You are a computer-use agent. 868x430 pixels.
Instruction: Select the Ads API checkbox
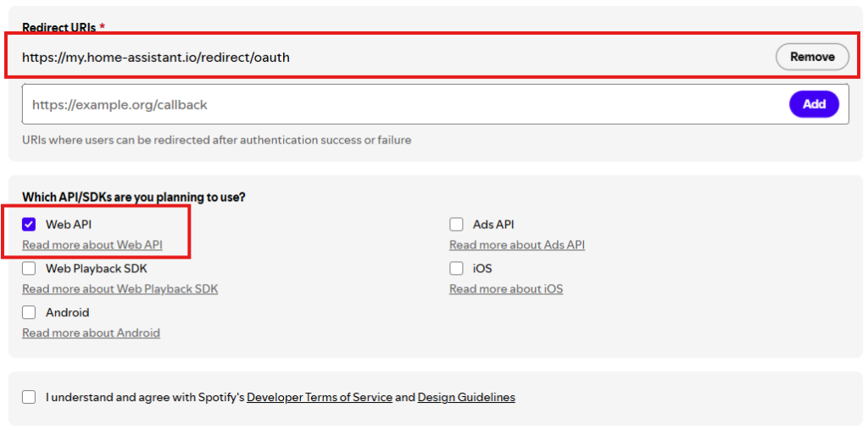click(457, 225)
